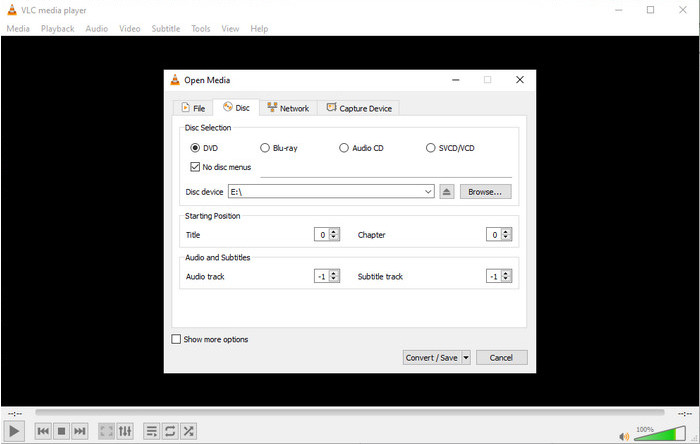
Task: Open the Audio menu
Action: click(96, 29)
